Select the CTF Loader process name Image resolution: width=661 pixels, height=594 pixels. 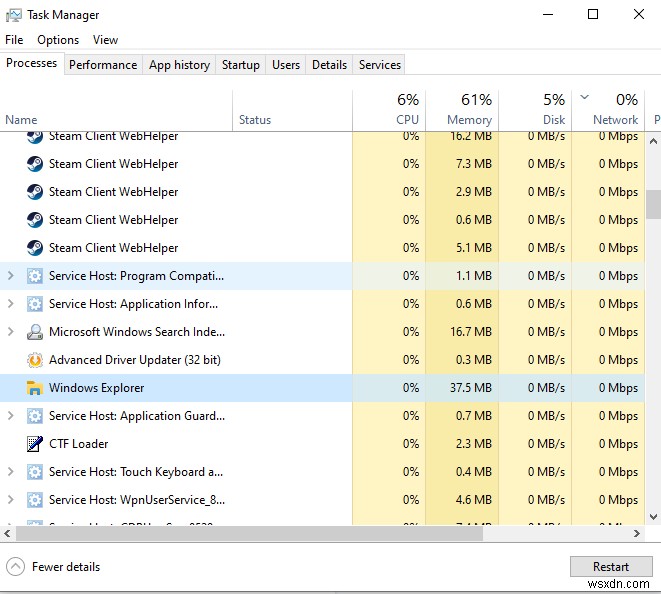click(x=79, y=444)
